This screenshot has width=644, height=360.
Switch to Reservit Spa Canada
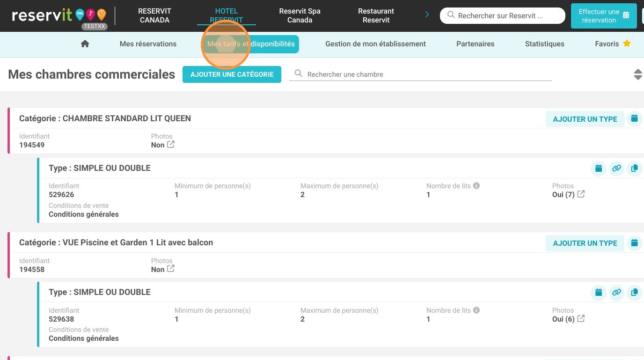pos(300,15)
